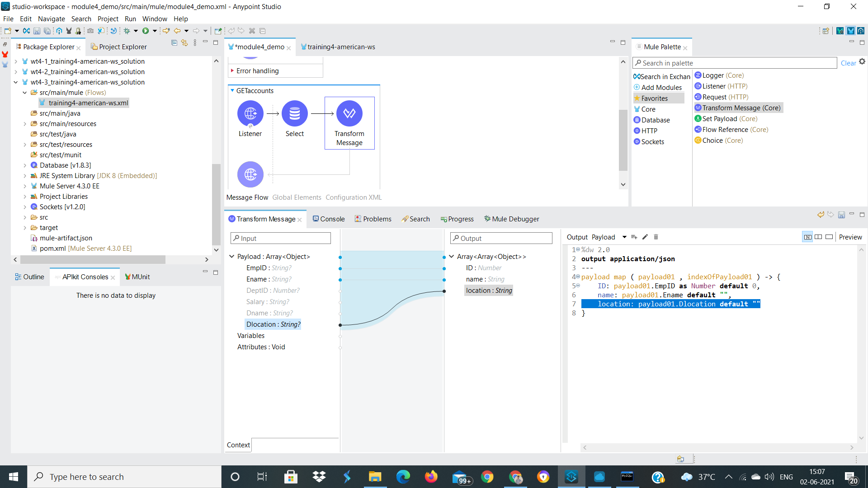Click Clear link in Mule Palette
Image resolution: width=868 pixels, height=488 pixels.
(848, 63)
